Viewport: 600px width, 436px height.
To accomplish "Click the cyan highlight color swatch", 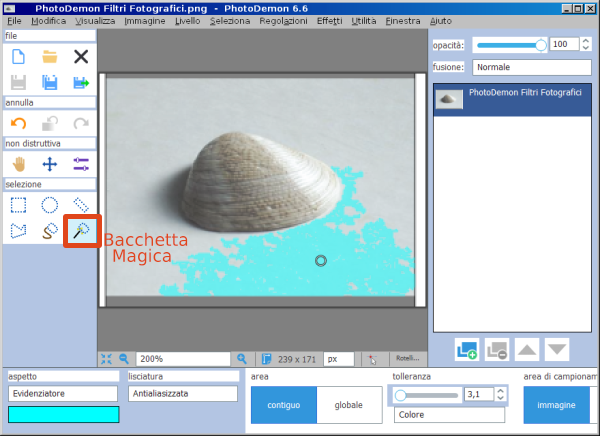I will (x=62, y=414).
